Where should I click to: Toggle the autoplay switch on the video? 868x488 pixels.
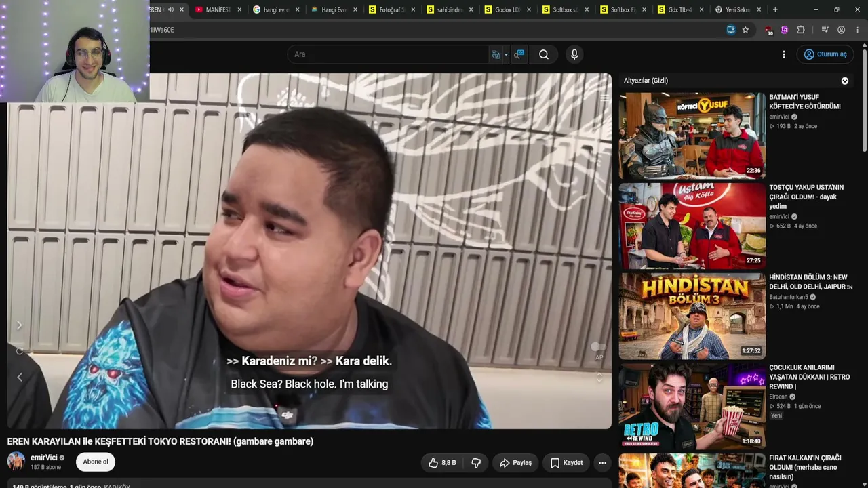click(x=598, y=347)
